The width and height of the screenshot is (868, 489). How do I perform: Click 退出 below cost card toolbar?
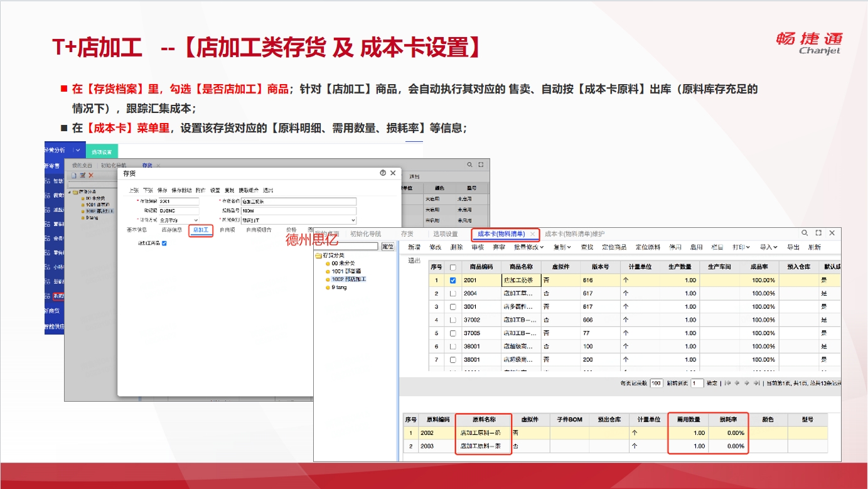click(x=414, y=261)
